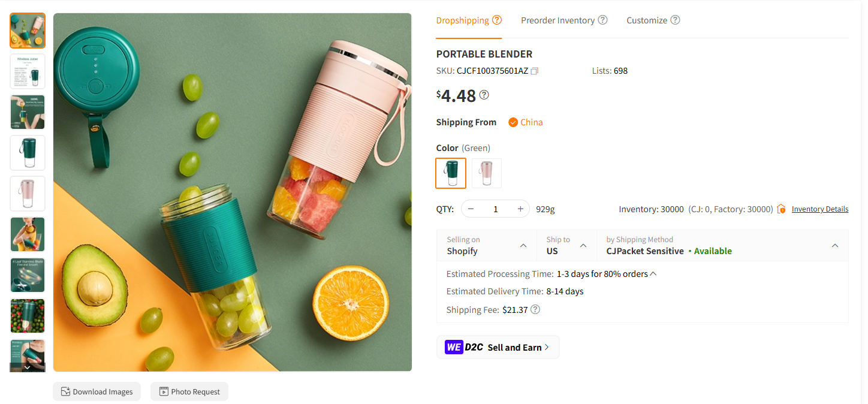
Task: Expand the CJPacket Sensitive shipping method selector
Action: (x=835, y=245)
